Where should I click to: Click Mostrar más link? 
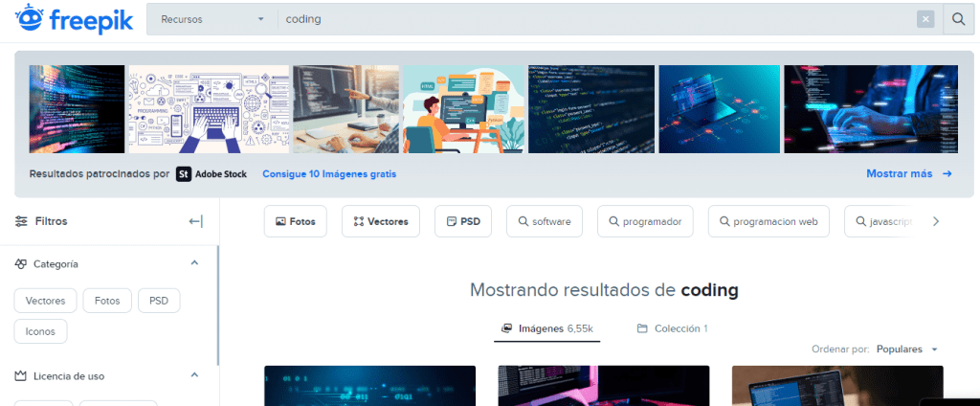(x=909, y=174)
